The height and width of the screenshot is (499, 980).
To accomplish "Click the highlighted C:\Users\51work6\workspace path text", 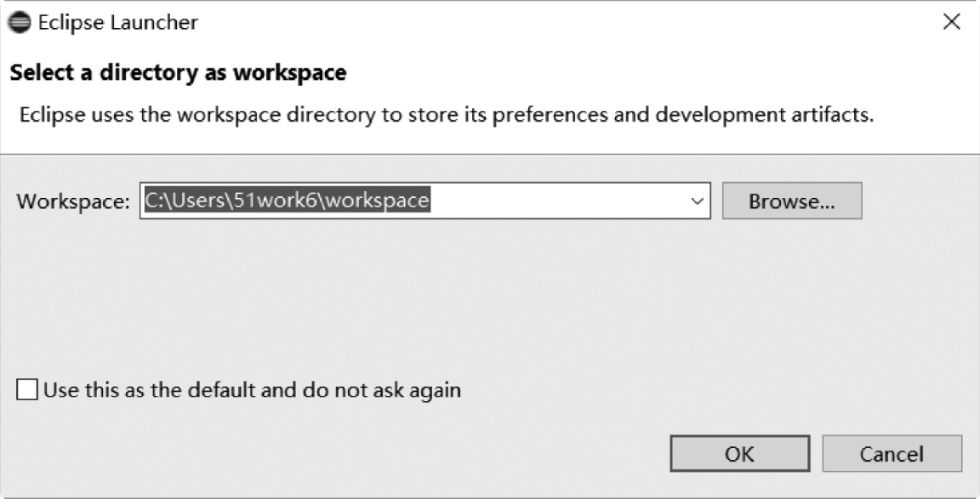I will [x=287, y=201].
